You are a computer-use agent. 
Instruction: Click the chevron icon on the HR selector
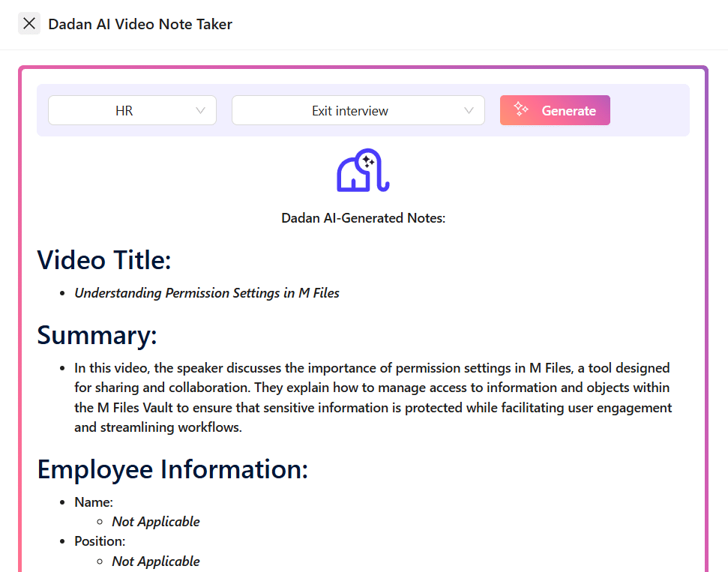point(200,110)
